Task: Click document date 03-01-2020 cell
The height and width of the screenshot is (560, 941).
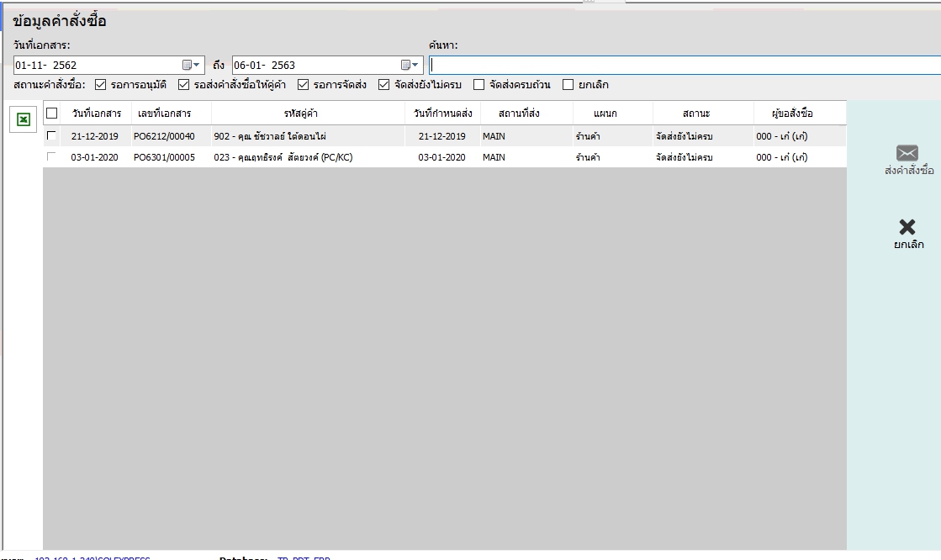Action: point(94,157)
